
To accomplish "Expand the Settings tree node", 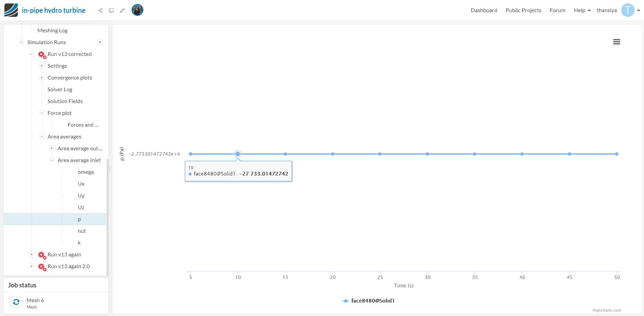I will [42, 66].
